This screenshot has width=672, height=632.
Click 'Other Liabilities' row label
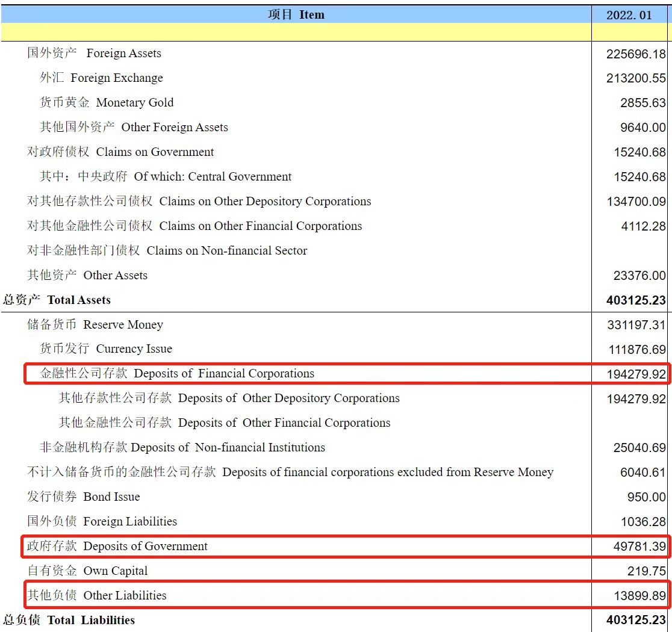[96, 595]
